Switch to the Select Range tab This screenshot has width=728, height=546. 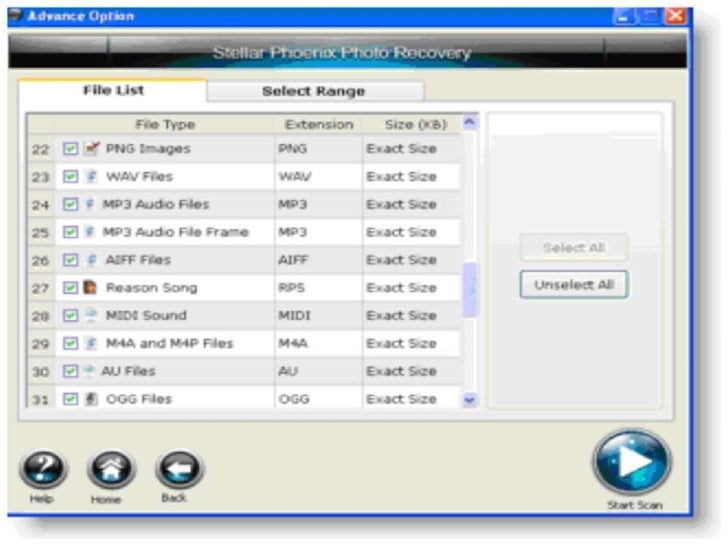[315, 91]
